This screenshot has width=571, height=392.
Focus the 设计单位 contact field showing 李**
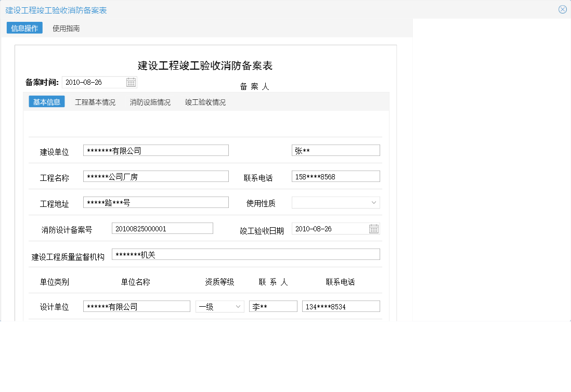pos(272,306)
